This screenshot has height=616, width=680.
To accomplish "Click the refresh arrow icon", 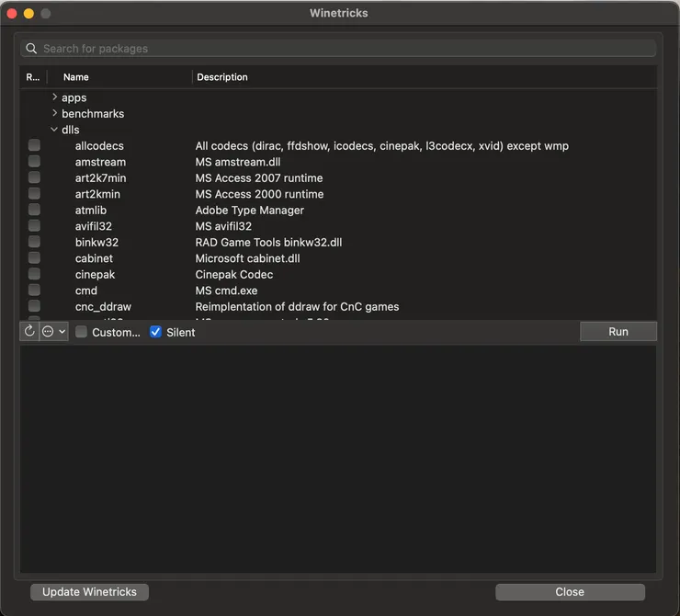I will pyautogui.click(x=29, y=332).
